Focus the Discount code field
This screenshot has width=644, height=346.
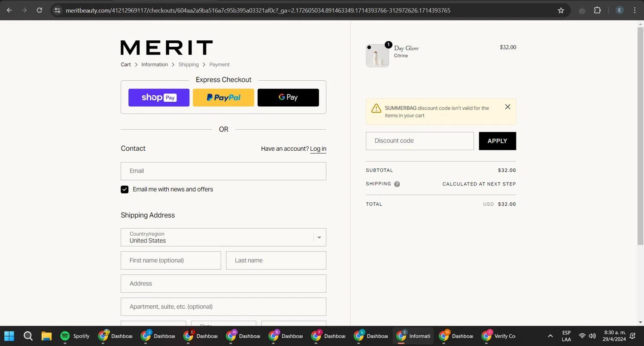click(420, 141)
